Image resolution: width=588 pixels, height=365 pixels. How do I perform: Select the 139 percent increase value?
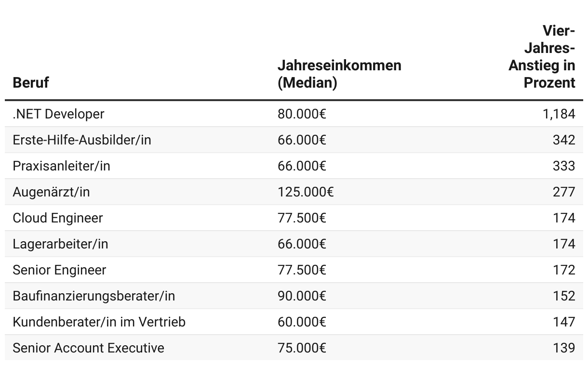[564, 348]
